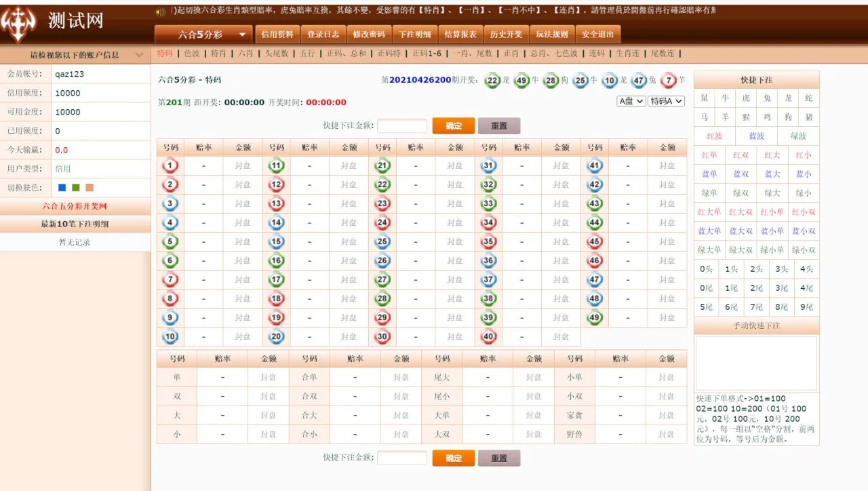Select number ball 11 in the grid
Screen dimensions: 868x491
pos(276,165)
